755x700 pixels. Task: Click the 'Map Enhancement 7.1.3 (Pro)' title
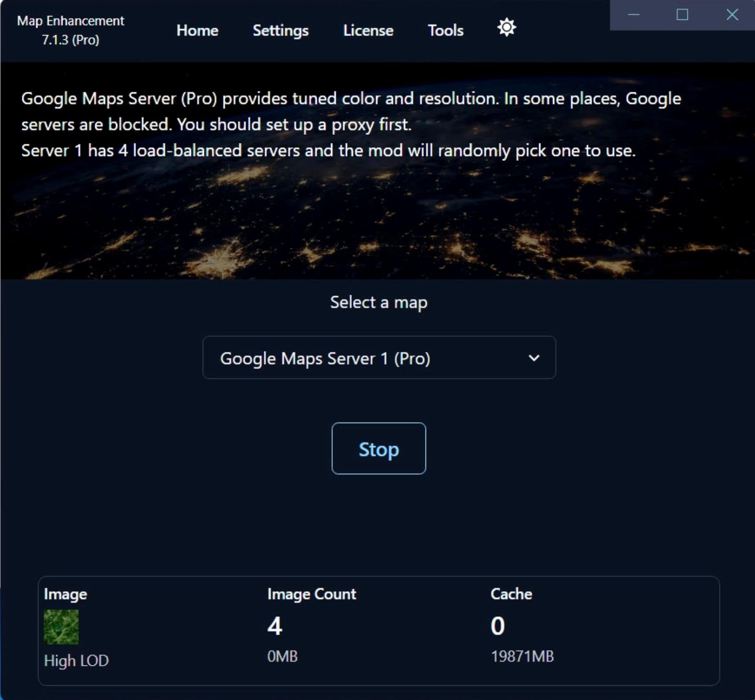coord(70,31)
